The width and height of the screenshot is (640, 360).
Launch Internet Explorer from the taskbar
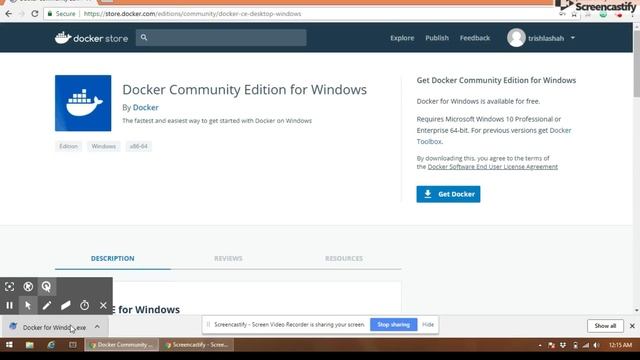point(51,345)
